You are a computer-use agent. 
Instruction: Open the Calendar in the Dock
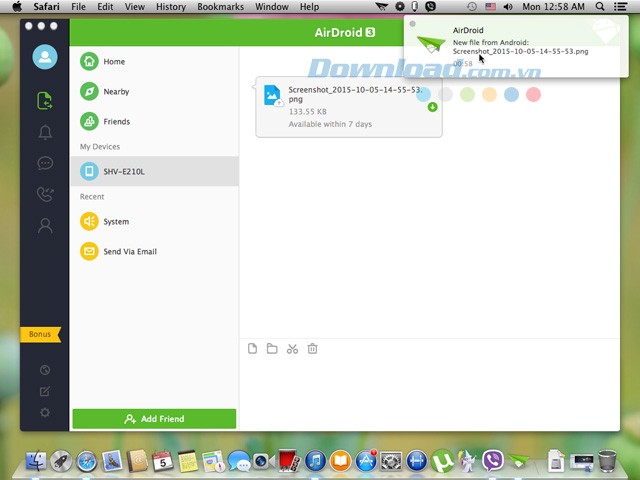[163, 461]
